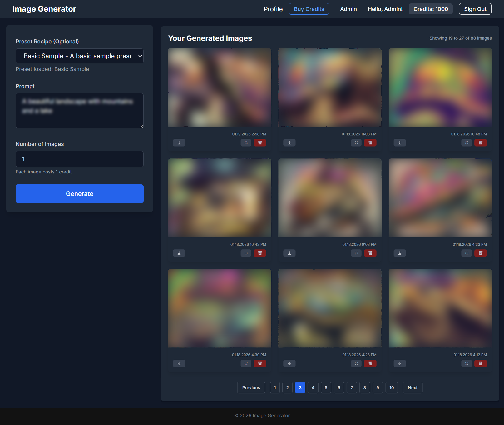Image resolution: width=504 pixels, height=425 pixels.
Task: Delete the image dated 01.18.2026 4:30 PM
Action: coord(260,363)
